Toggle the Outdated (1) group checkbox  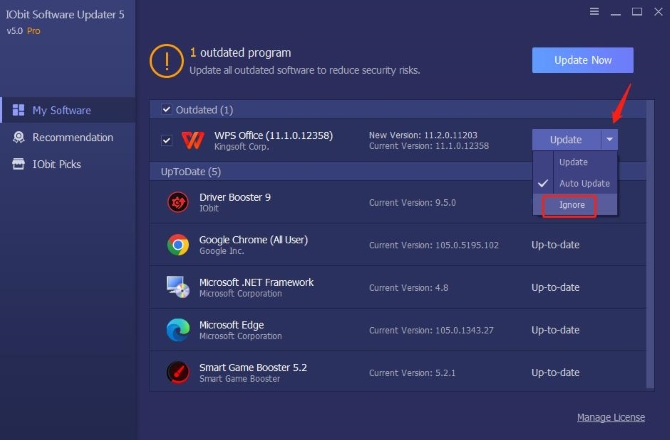coord(166,109)
